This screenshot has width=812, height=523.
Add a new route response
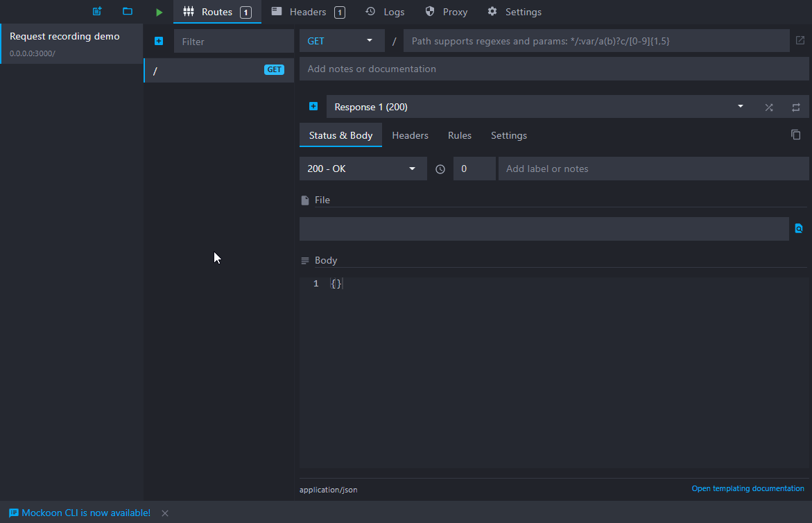[313, 107]
